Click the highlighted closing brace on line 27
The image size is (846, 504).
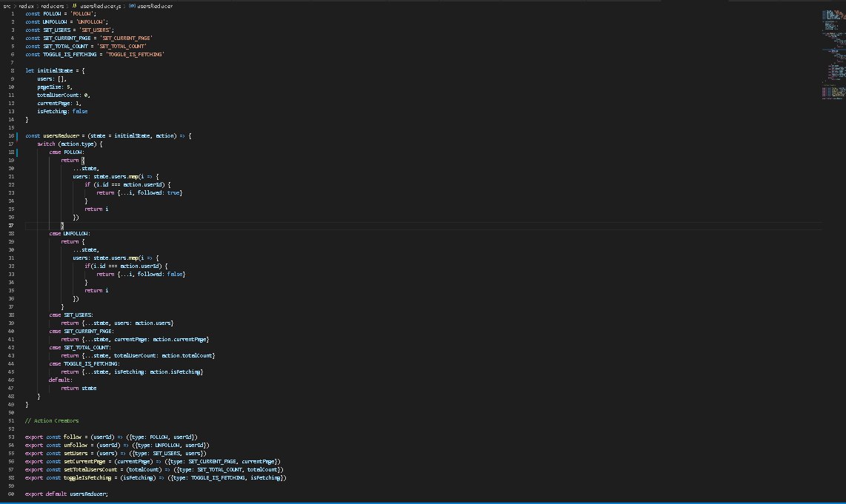tap(62, 225)
